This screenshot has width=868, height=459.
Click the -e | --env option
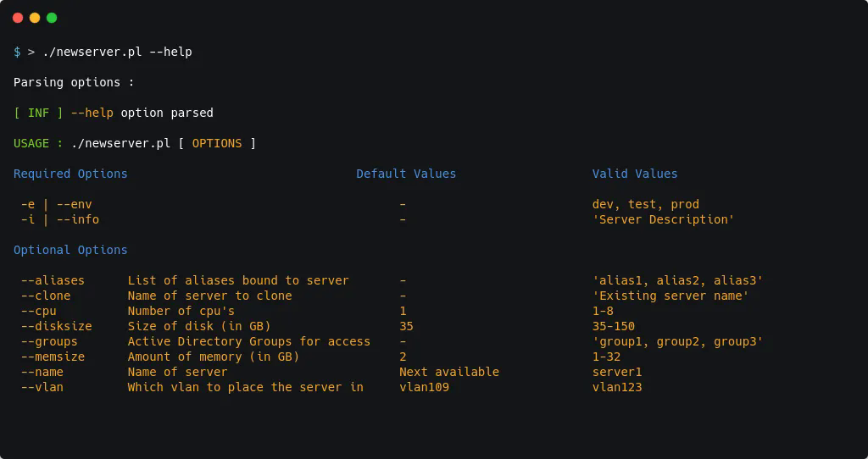coord(56,204)
